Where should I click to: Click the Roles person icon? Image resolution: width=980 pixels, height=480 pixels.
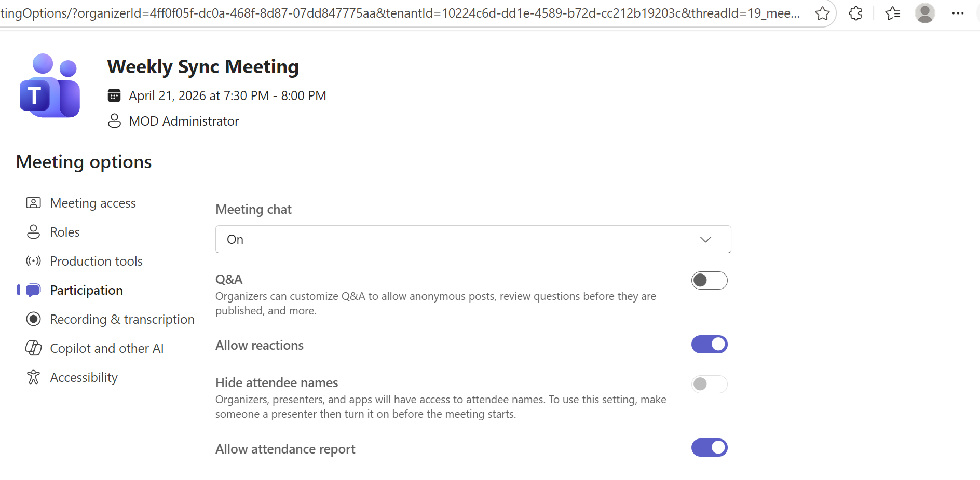pyautogui.click(x=33, y=232)
